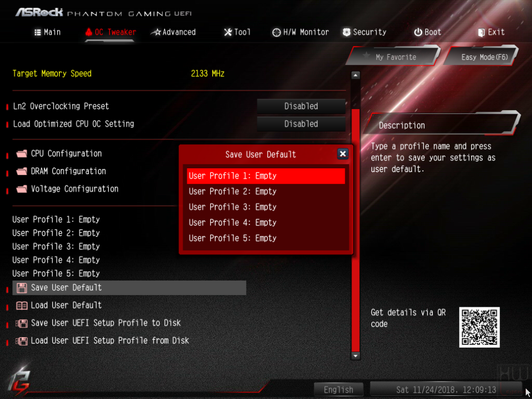Screen dimensions: 532x399
Task: Switch to the H/W Monitor tab
Action: 301,32
